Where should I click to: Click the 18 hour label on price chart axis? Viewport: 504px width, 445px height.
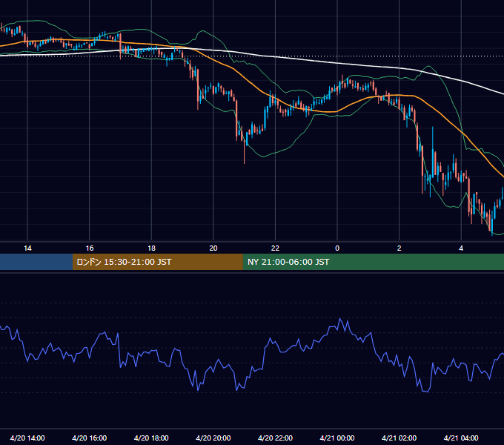click(x=151, y=248)
